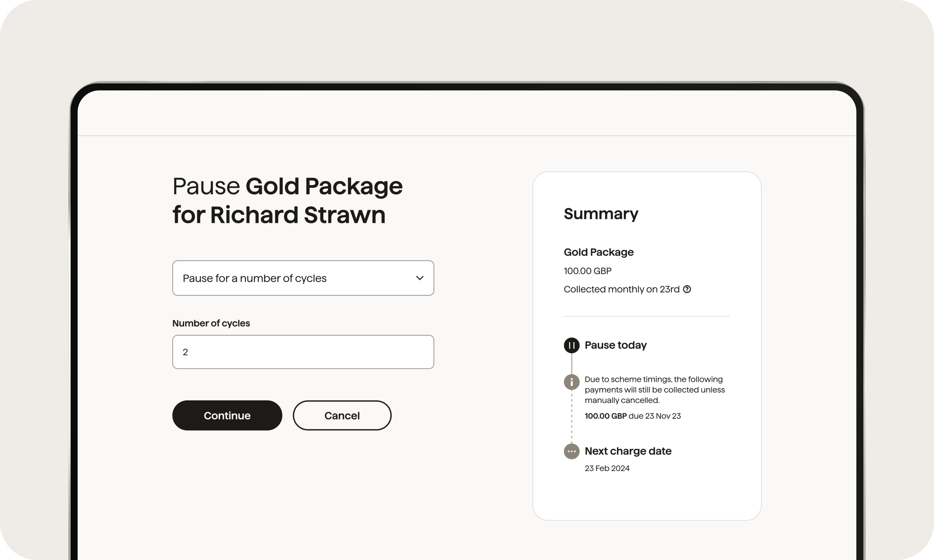
Task: Click the 'Pause today' timeline label
Action: [615, 345]
